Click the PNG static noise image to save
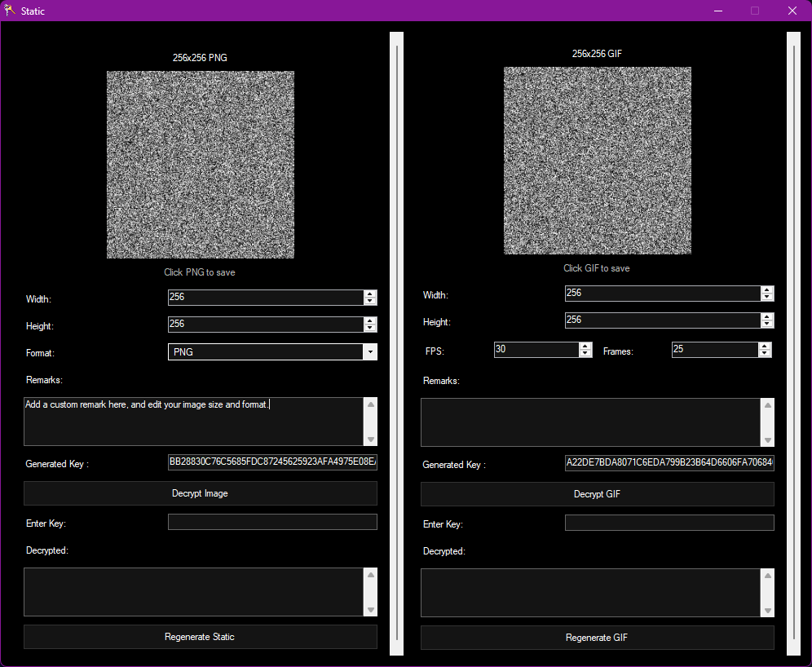This screenshot has height=667, width=812. pos(201,165)
